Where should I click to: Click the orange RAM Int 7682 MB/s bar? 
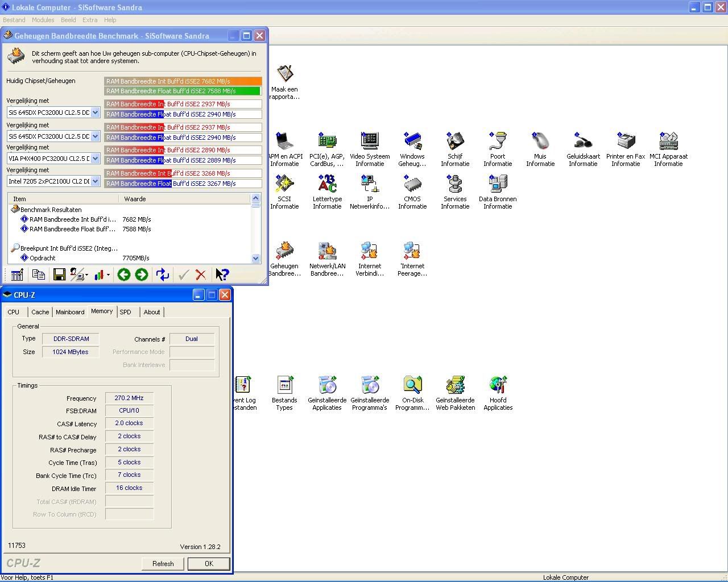(183, 81)
